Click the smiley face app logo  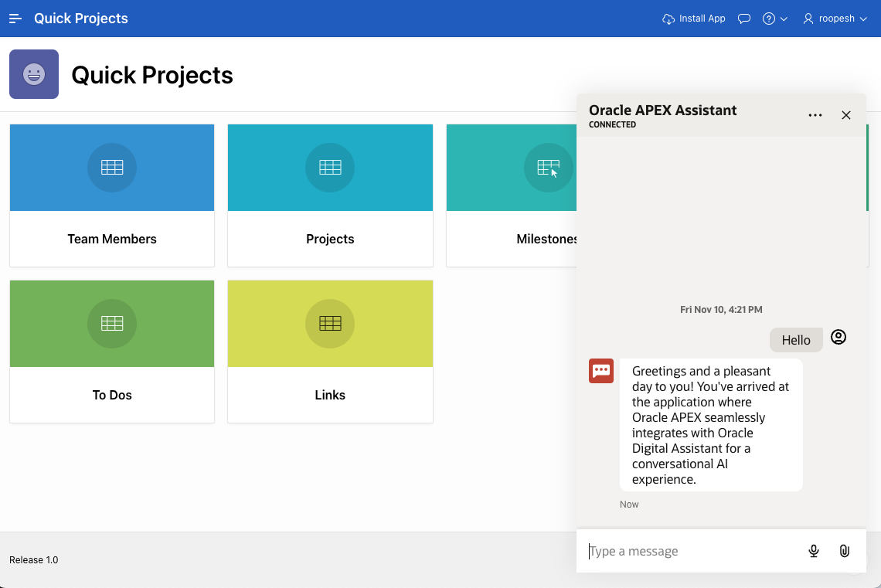pyautogui.click(x=34, y=74)
